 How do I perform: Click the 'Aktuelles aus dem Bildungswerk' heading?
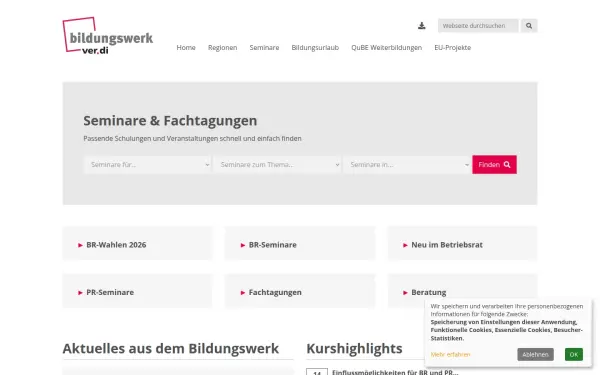171,349
